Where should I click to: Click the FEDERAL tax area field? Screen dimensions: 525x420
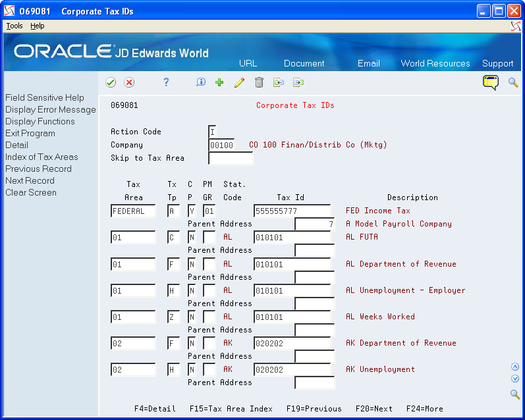(x=133, y=211)
